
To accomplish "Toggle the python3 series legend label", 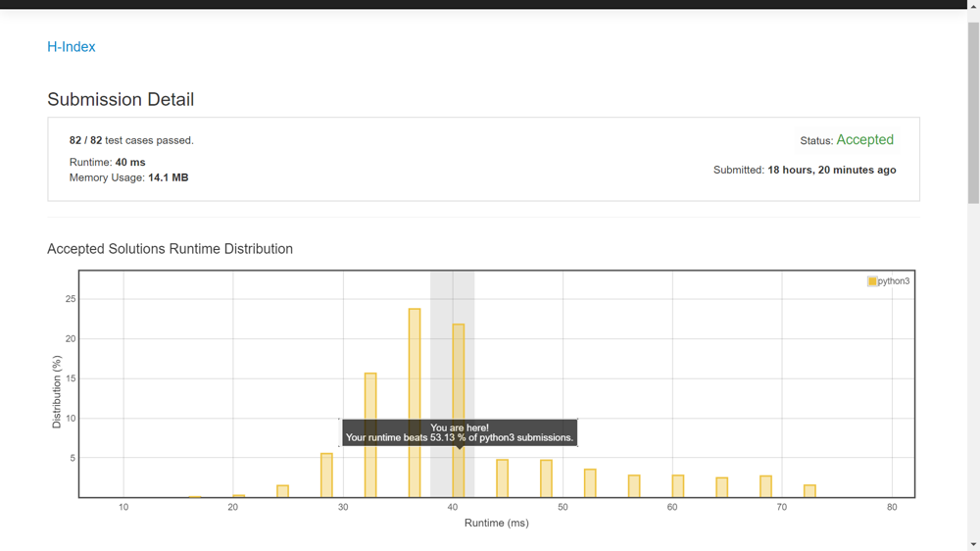I will [894, 281].
